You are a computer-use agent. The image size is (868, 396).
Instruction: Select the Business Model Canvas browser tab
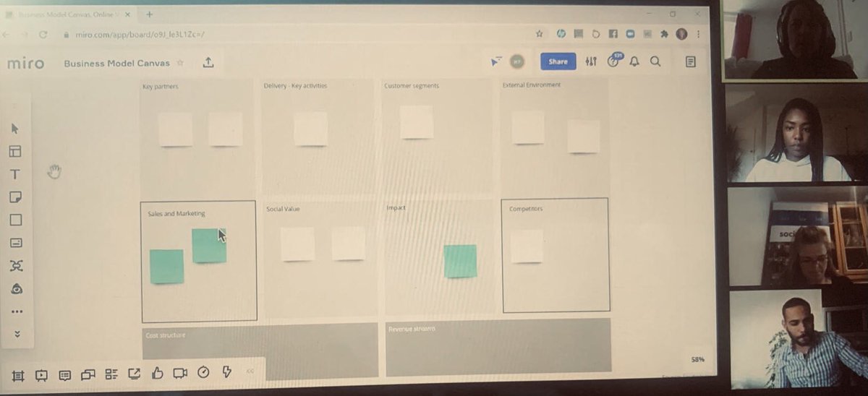tap(69, 14)
